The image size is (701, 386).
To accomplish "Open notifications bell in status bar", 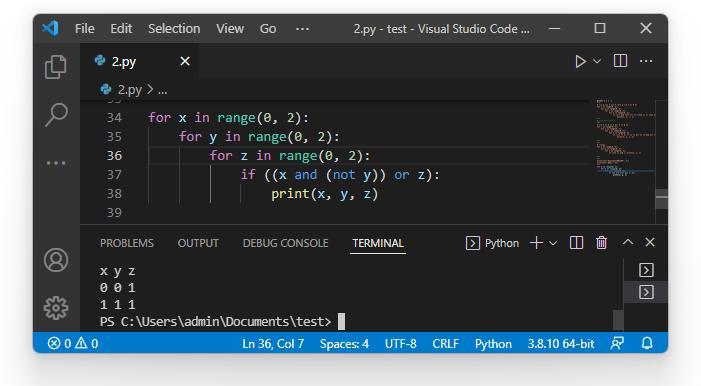I will pos(647,344).
